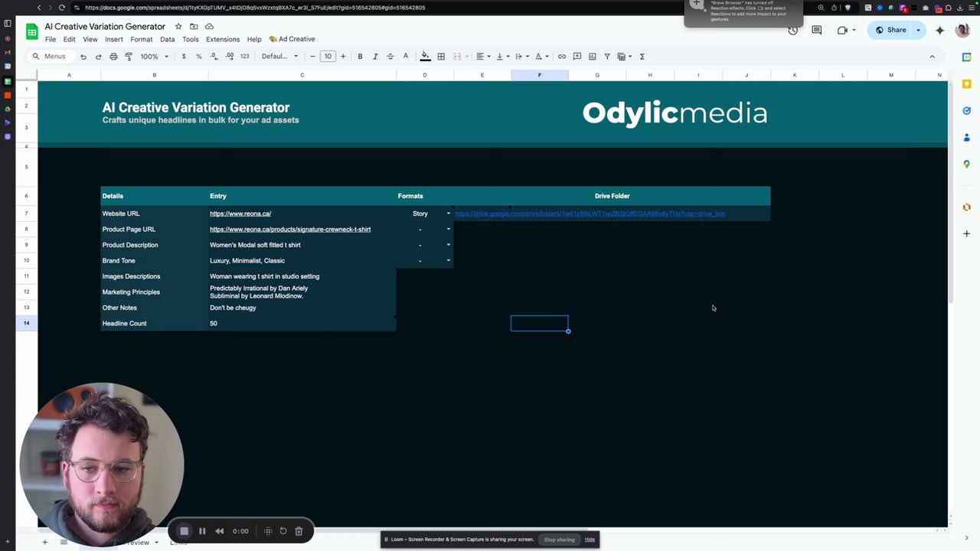Open the borders tool
The image size is (980, 551).
click(x=441, y=57)
